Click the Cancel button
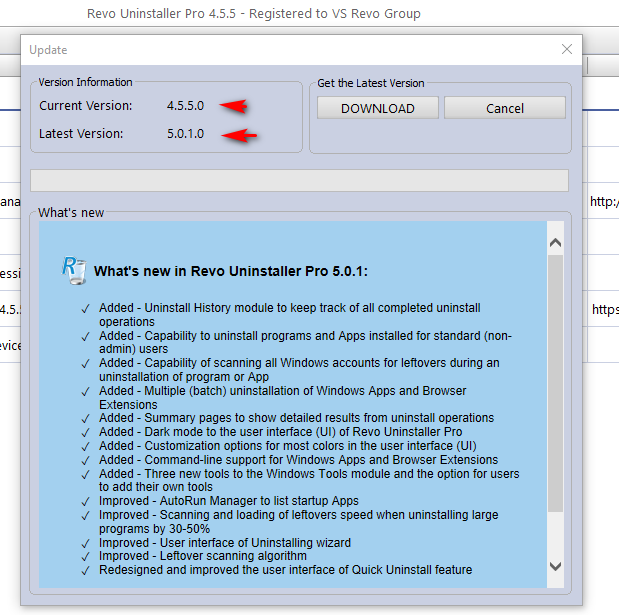 click(505, 108)
